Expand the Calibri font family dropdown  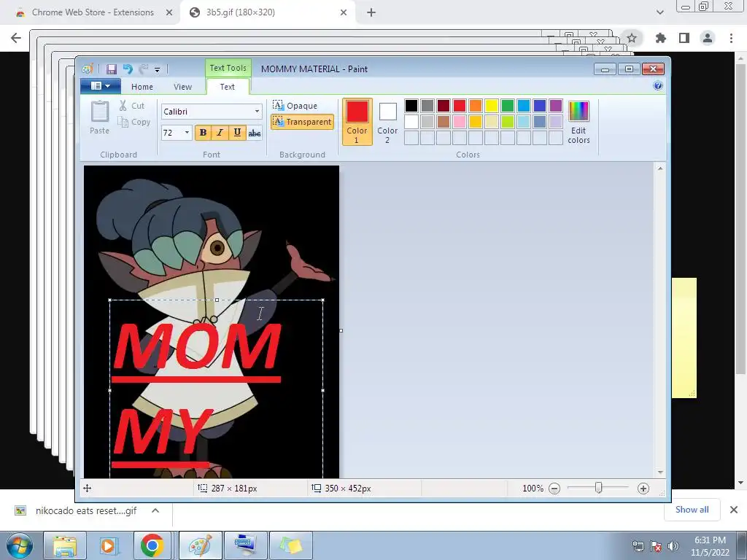[257, 112]
